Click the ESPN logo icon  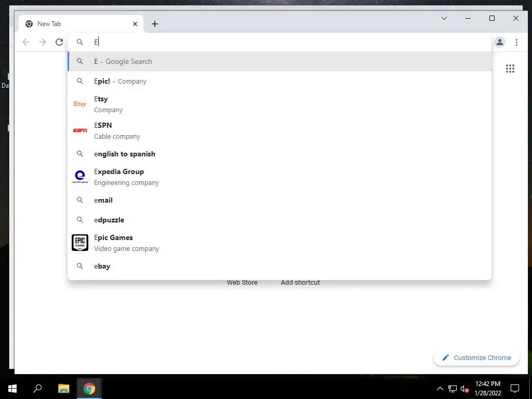[x=79, y=130]
